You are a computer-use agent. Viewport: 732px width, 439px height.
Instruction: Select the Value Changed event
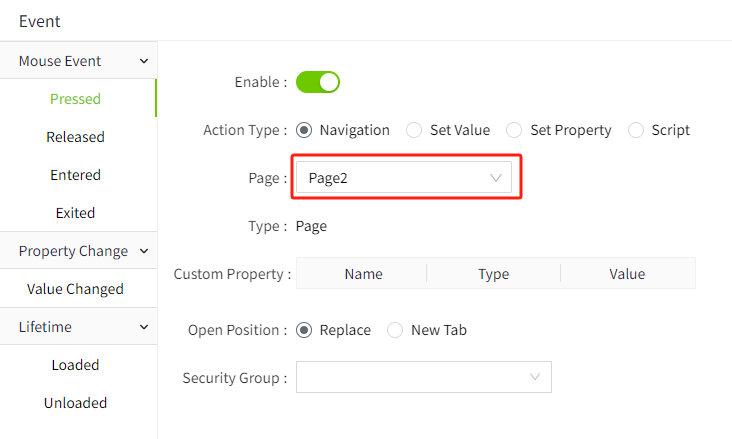[x=76, y=289]
